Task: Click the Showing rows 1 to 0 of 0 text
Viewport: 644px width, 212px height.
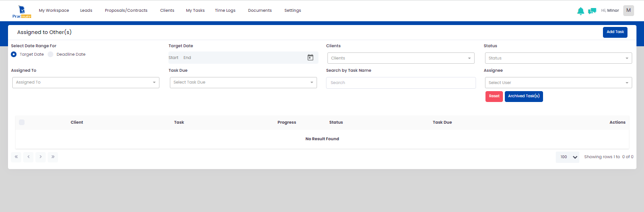Action: 609,157
